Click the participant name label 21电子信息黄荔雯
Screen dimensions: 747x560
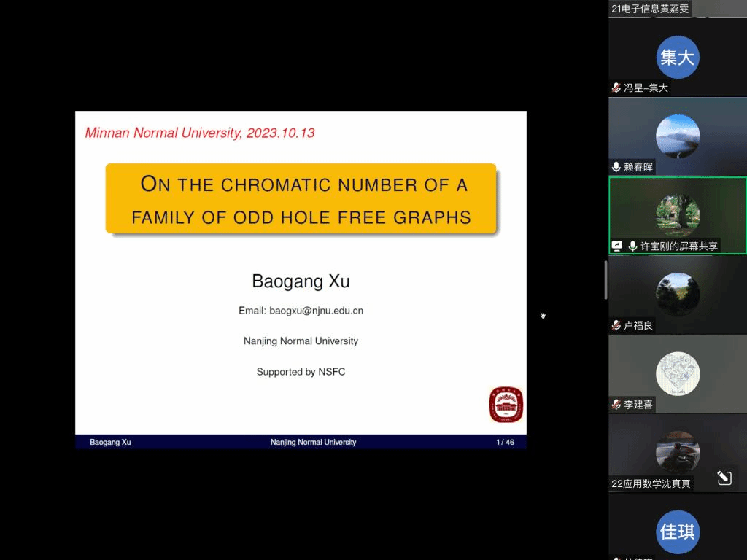click(x=650, y=9)
